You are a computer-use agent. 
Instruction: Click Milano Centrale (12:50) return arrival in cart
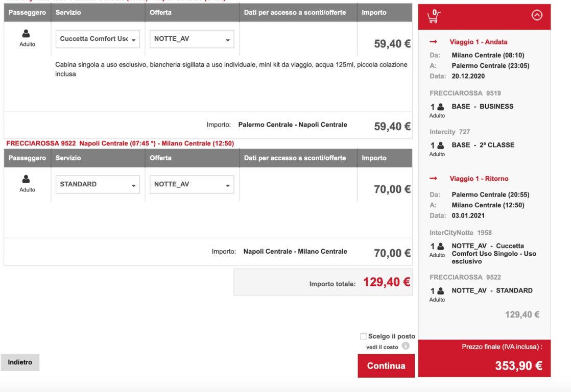tap(488, 205)
